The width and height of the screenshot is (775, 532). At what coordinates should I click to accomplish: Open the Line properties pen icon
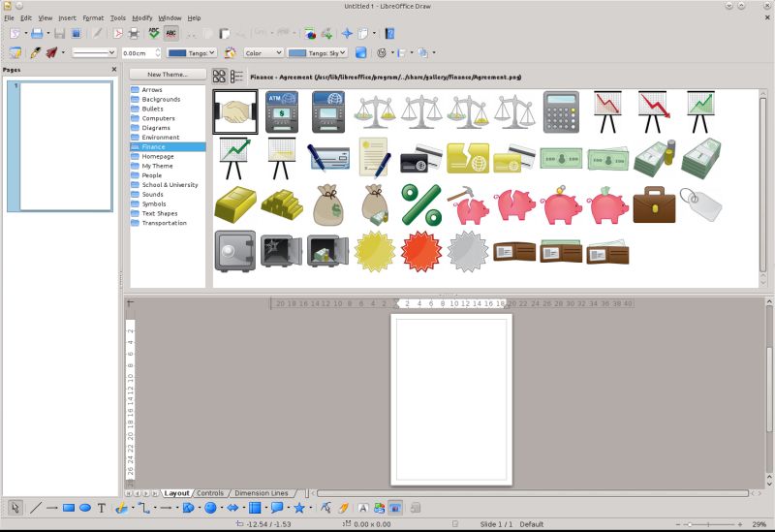tap(35, 52)
